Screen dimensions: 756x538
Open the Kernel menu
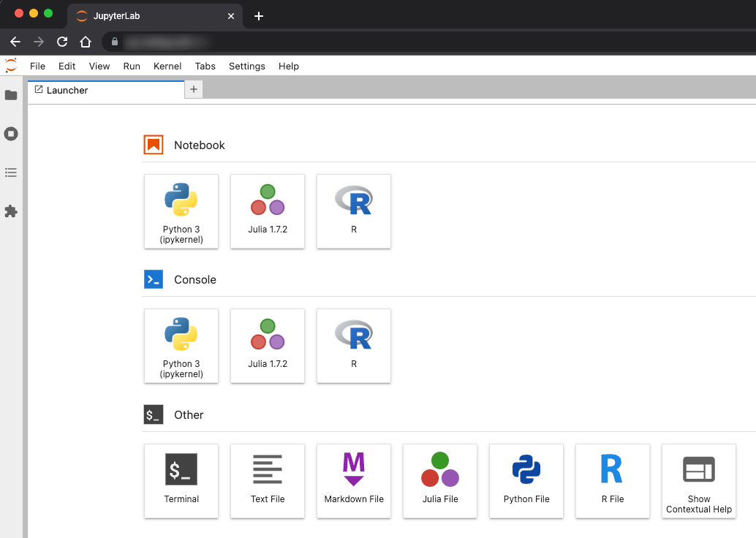coord(167,66)
